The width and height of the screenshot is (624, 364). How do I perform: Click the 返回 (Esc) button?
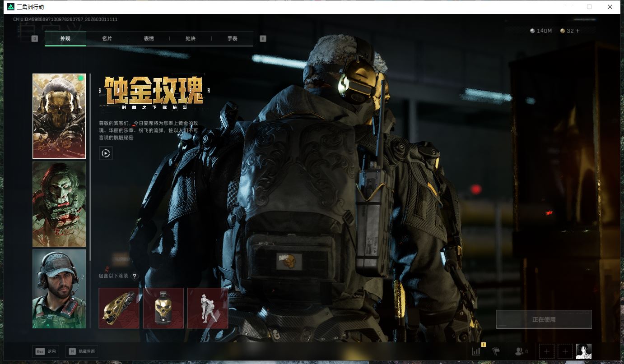pyautogui.click(x=46, y=351)
